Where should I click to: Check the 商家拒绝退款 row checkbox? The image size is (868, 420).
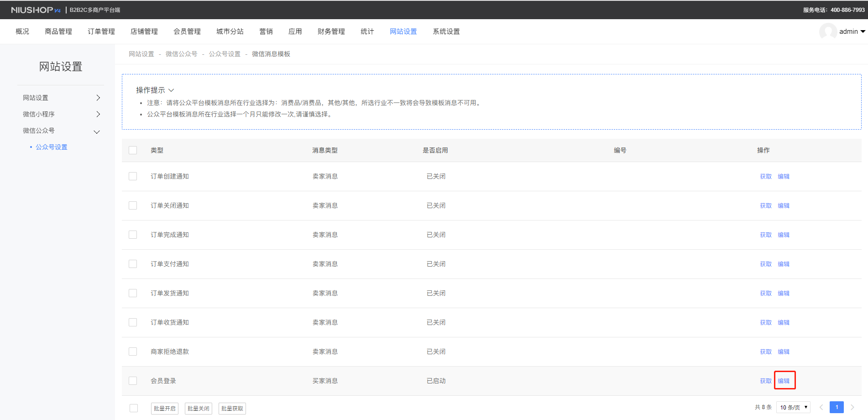[133, 352]
